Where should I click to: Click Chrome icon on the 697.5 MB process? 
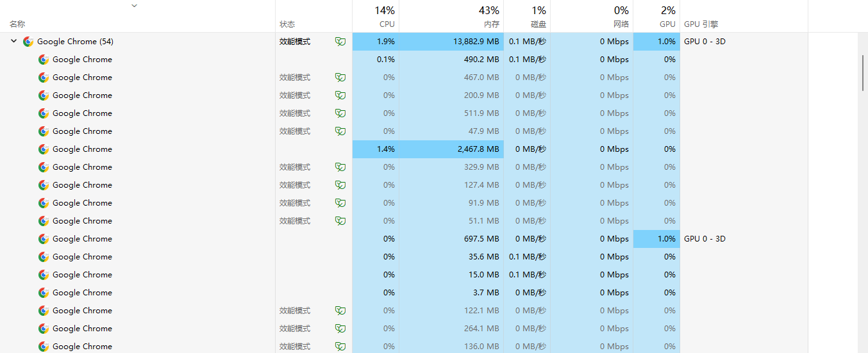click(x=44, y=238)
